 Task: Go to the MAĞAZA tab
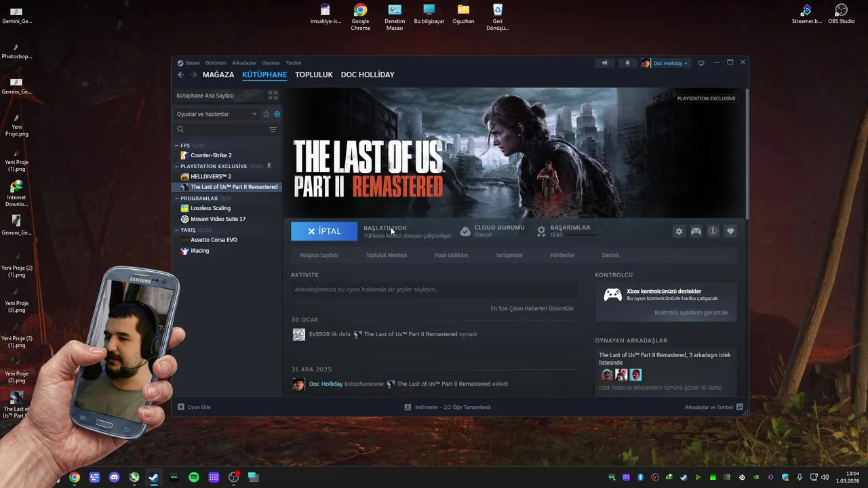[x=218, y=75]
